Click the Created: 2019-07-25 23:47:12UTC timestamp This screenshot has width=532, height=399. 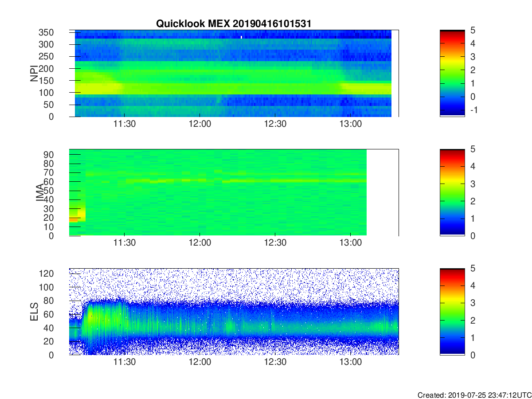[474, 395]
